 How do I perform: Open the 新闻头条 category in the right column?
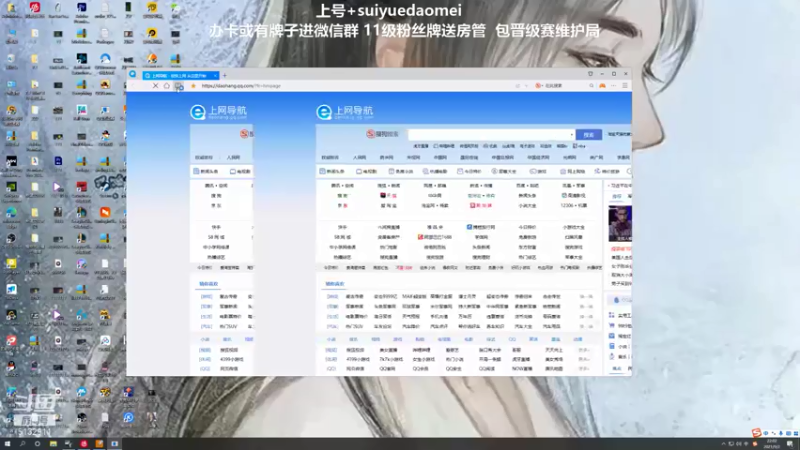point(333,171)
